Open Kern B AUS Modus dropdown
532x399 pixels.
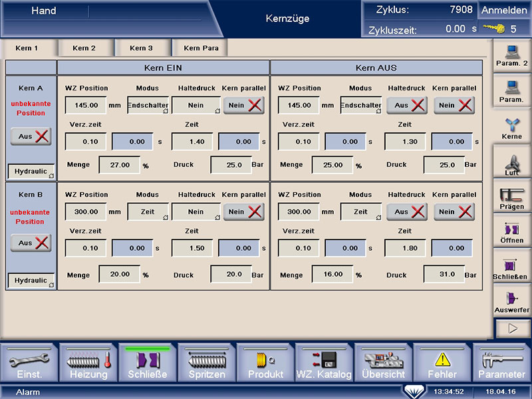[361, 211]
